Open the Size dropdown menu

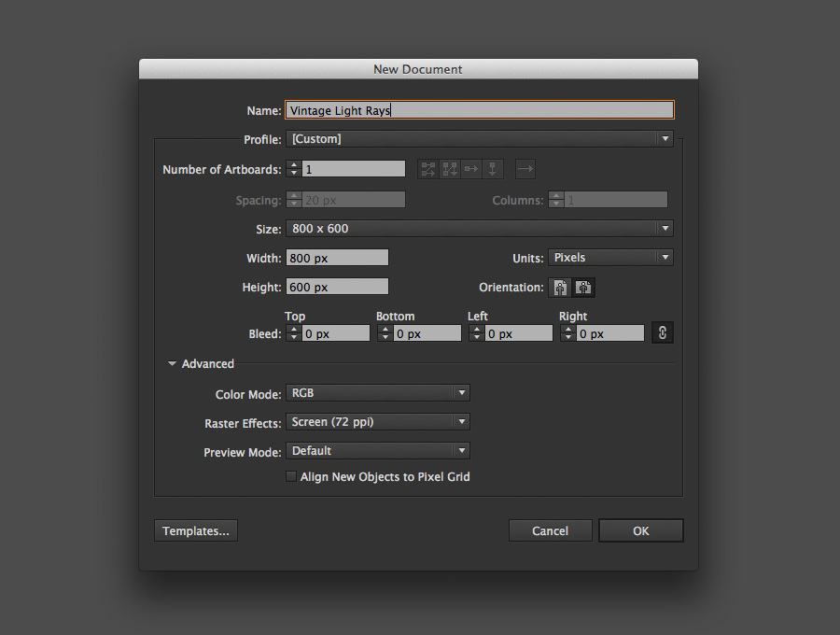665,228
